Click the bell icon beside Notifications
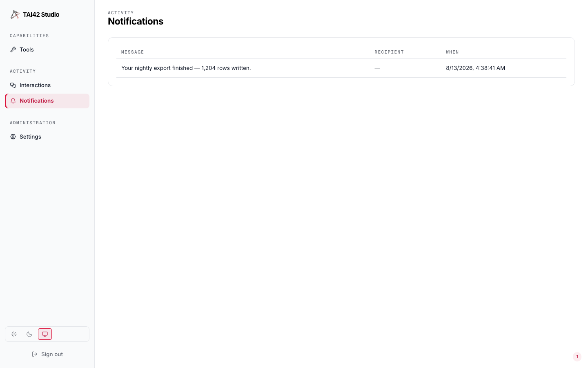The height and width of the screenshot is (368, 588). click(13, 101)
